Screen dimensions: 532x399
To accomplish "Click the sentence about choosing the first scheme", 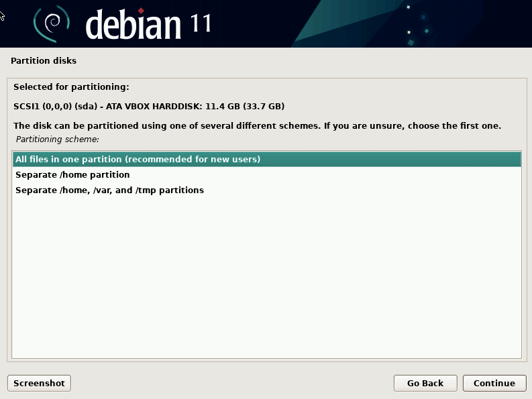I will pyautogui.click(x=257, y=126).
